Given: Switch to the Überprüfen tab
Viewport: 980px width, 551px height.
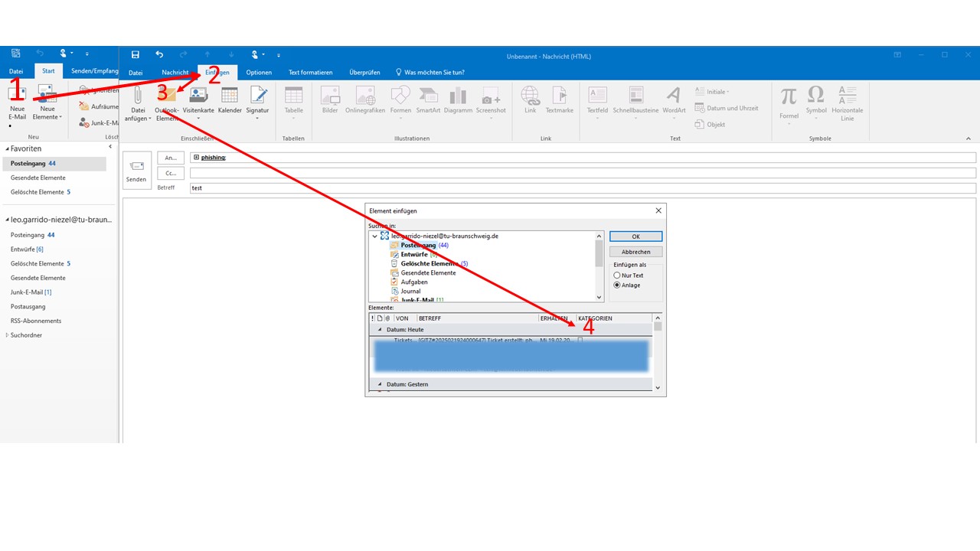Looking at the screenshot, I should tap(364, 73).
